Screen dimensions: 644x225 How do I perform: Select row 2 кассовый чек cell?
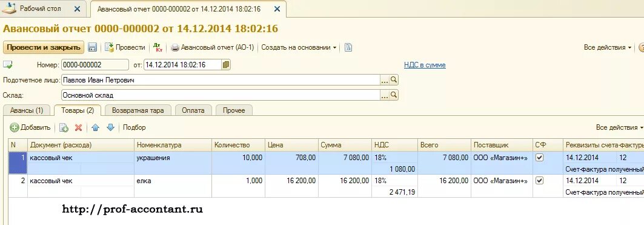pyautogui.click(x=81, y=181)
